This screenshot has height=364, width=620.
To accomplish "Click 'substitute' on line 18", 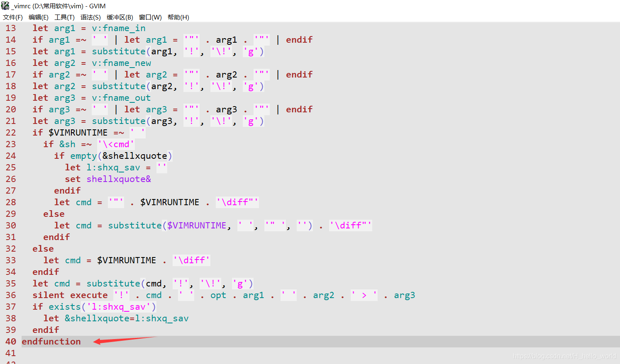I will click(x=119, y=86).
